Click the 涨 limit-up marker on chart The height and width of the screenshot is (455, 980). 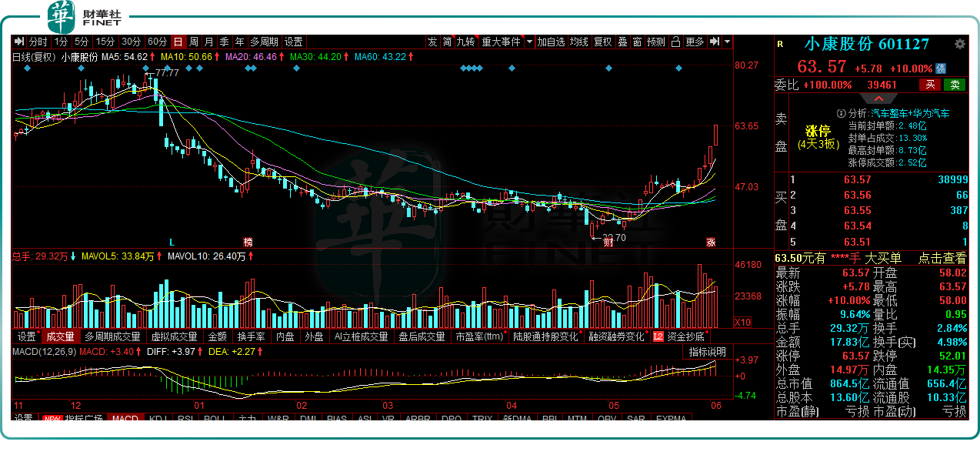[x=711, y=242]
